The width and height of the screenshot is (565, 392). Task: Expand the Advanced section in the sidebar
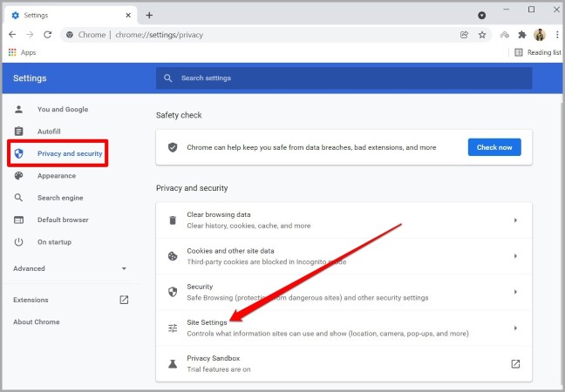[71, 268]
